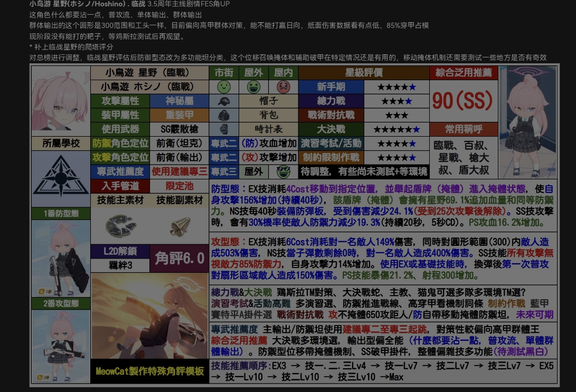Click the L2D解鎖 label

click(120, 251)
